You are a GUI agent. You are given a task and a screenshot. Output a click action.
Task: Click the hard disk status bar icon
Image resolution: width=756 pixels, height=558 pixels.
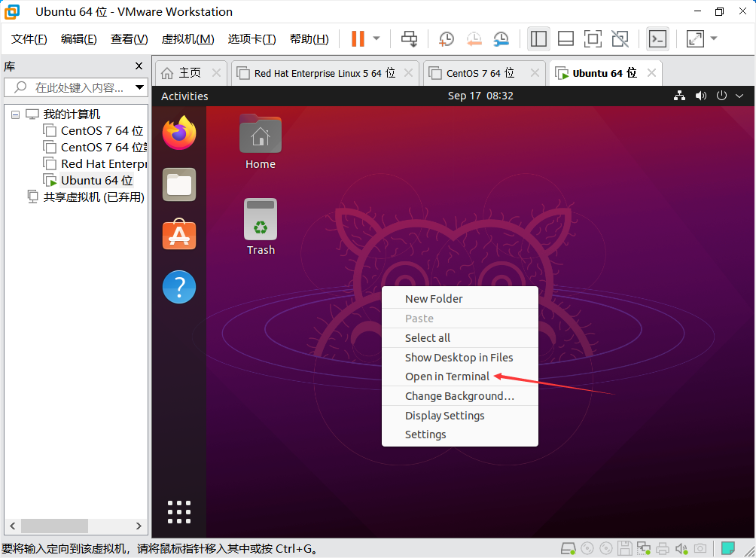(569, 549)
